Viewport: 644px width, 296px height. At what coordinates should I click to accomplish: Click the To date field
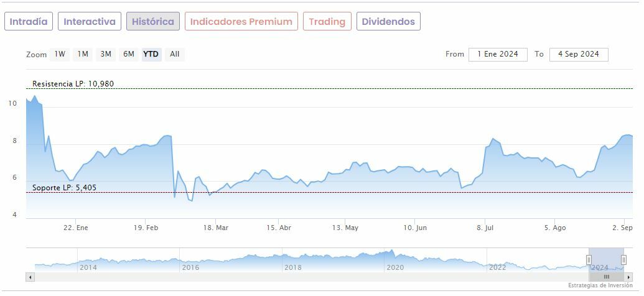pyautogui.click(x=579, y=54)
